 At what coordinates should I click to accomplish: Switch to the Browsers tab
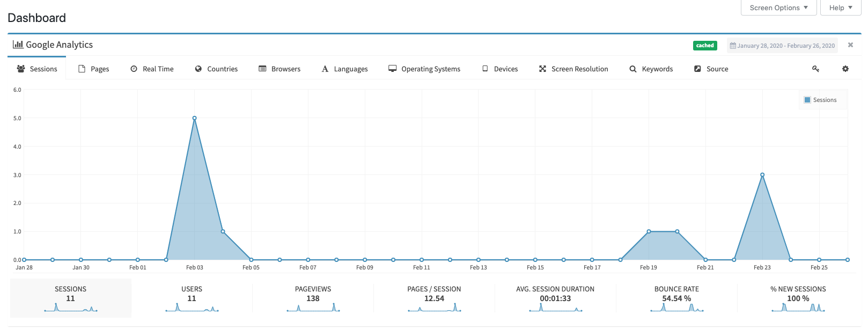[279, 69]
